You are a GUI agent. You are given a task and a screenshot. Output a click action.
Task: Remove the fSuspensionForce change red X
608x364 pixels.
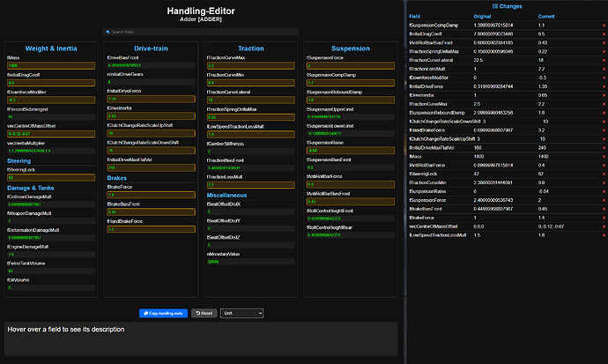click(604, 200)
